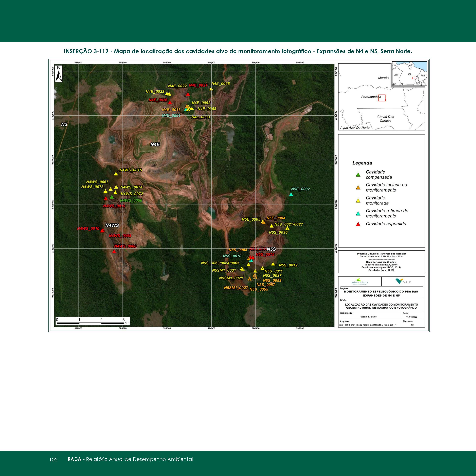Click the red marker of cave N4WS_0060
The height and width of the screenshot is (476, 476).
114,251
